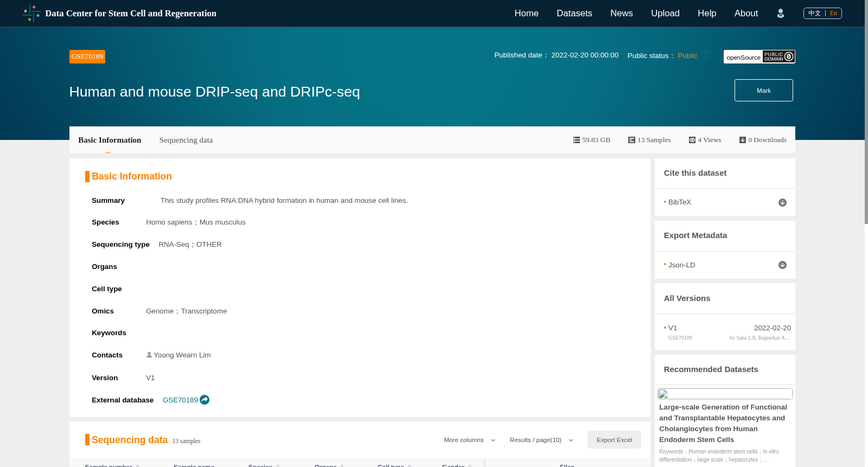Screen dimensions: 868x467
Task: Go to Home in the navigation bar
Action: [x=526, y=14]
